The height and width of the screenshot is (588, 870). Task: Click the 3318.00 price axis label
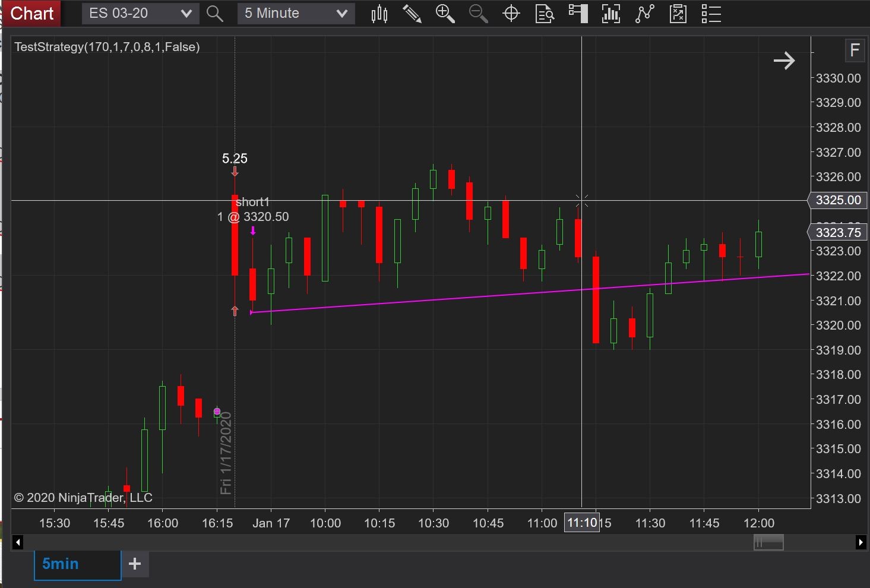(x=838, y=375)
